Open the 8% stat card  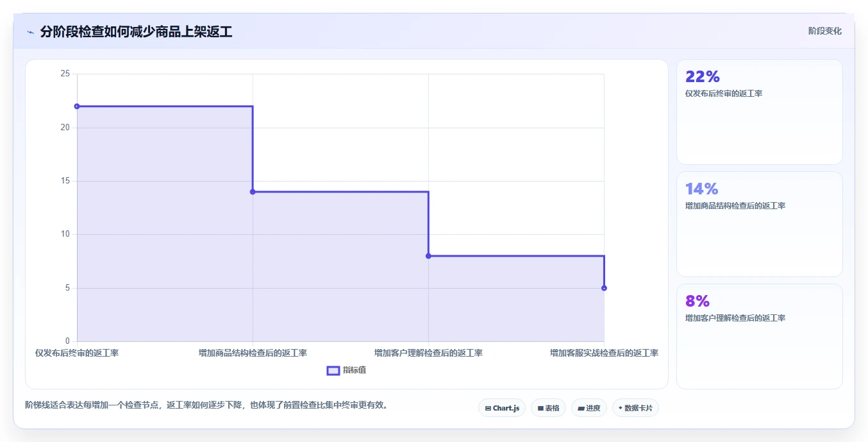point(759,336)
